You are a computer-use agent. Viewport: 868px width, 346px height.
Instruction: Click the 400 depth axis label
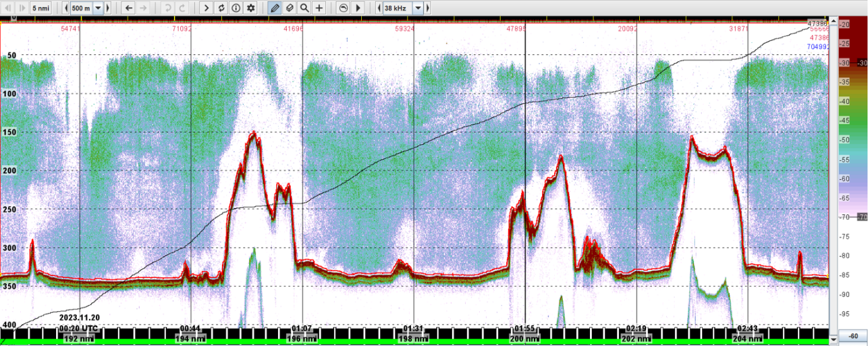11,325
